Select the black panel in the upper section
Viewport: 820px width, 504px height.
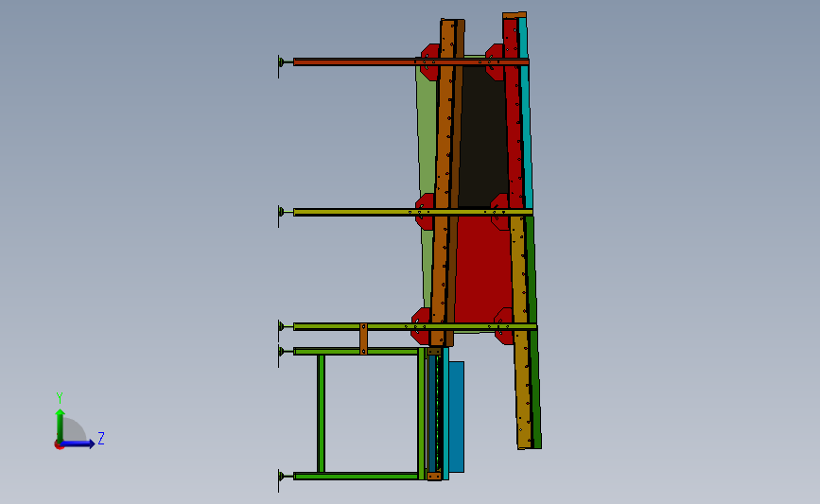pyautogui.click(x=483, y=136)
